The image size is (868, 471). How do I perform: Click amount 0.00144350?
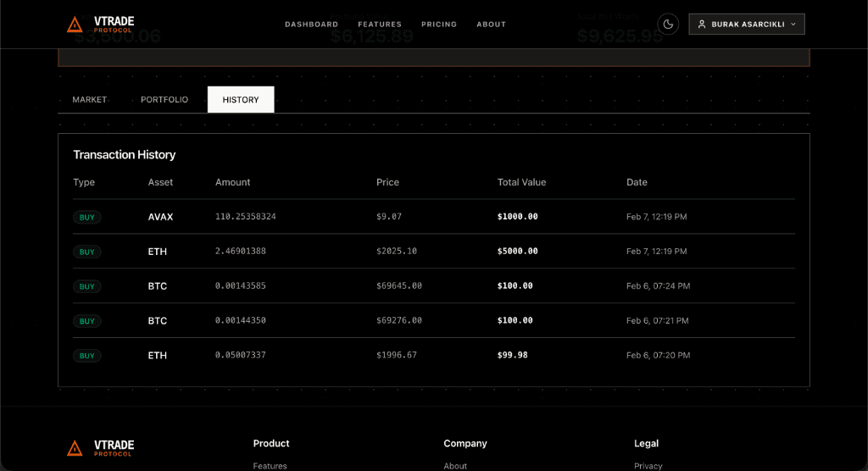240,320
